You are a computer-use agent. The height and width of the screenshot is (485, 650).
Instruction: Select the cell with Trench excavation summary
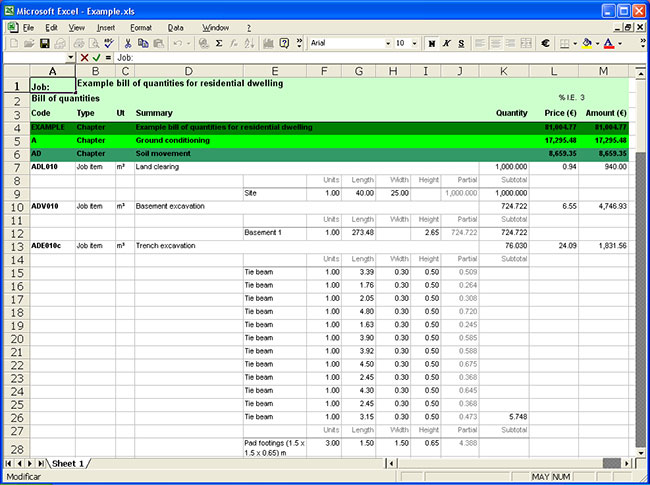[189, 246]
